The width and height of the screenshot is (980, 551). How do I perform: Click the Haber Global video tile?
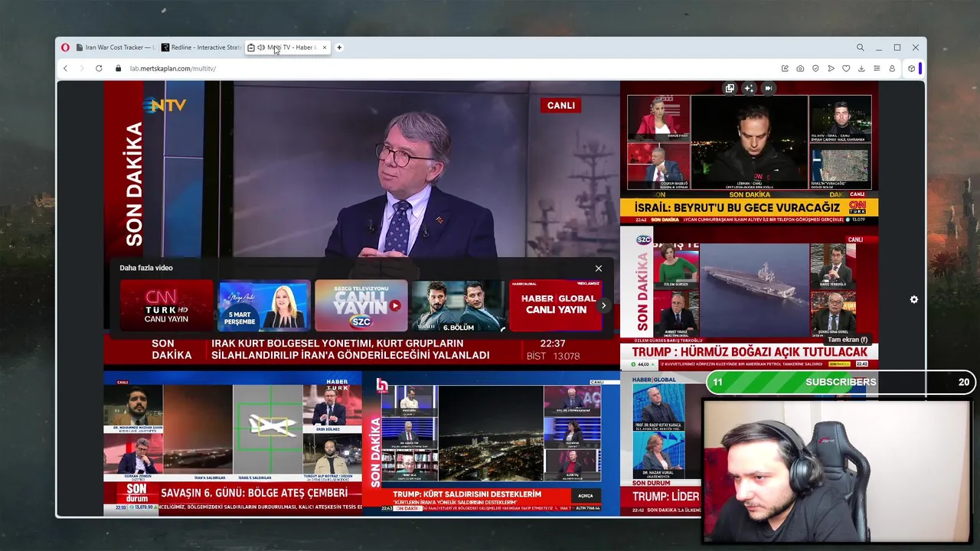pos(662,443)
